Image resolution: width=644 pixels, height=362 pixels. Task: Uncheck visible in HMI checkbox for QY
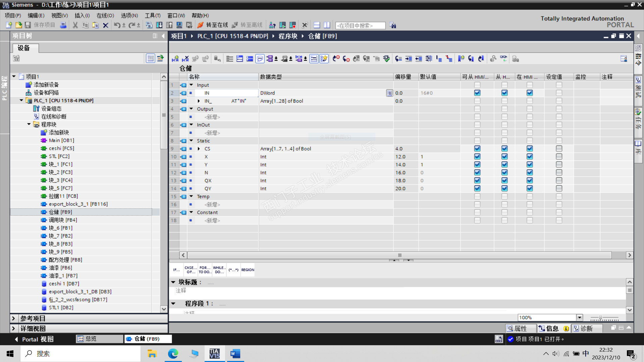click(x=529, y=188)
